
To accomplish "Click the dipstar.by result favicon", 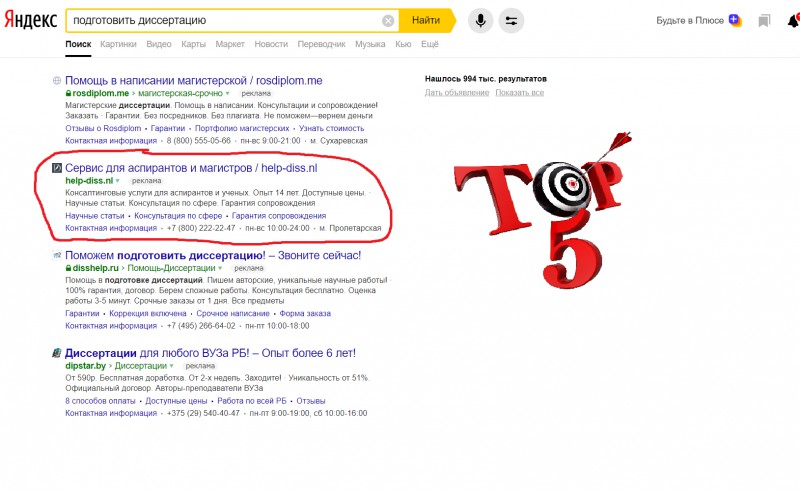I will [57, 353].
